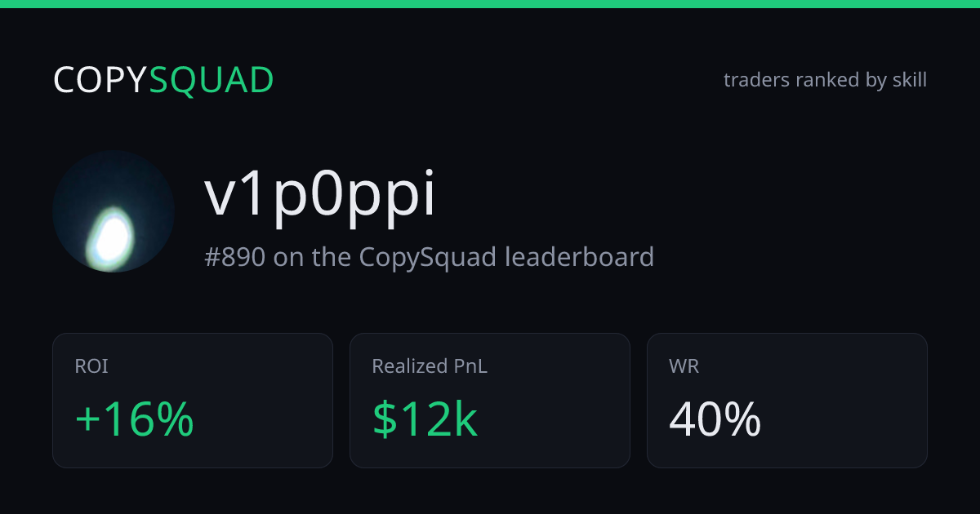Click the percent sign in +16%
This screenshot has width=980, height=514.
(176, 419)
